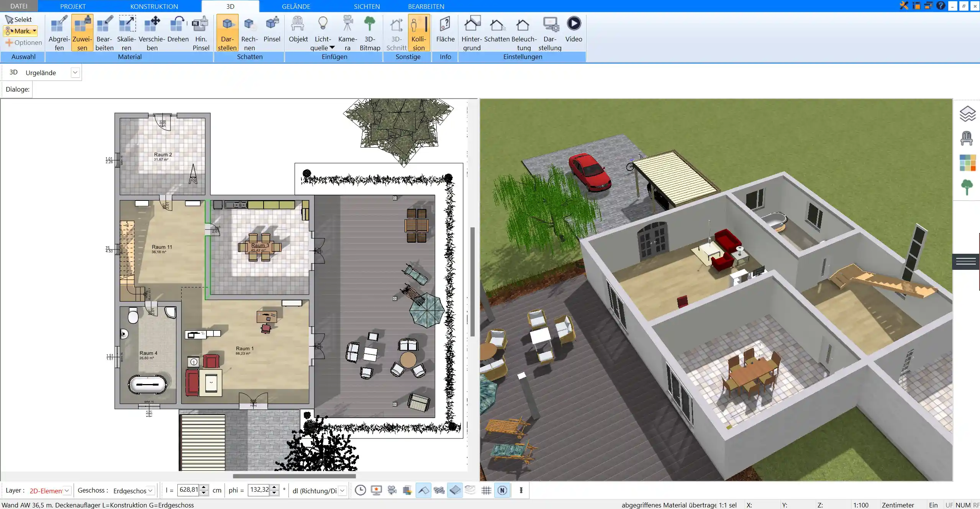The image size is (980, 509).
Task: Click the Zuweisen material assign tool
Action: 82,33
